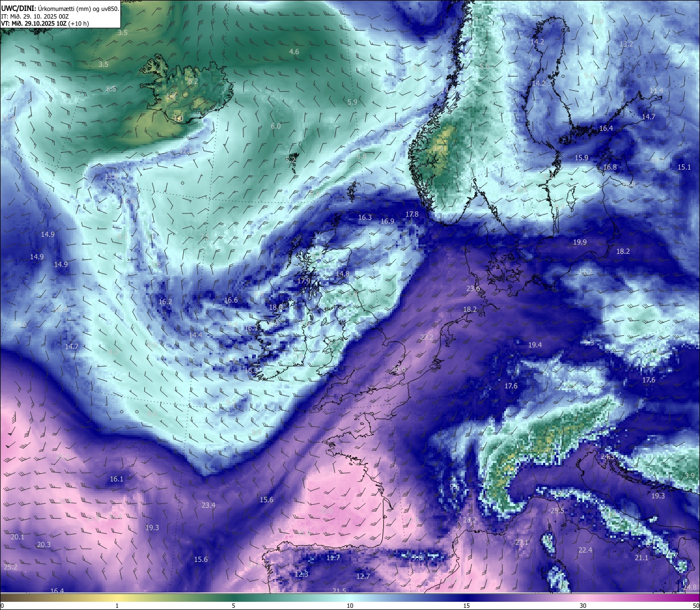Select the 11.7 value over northern Spain

(333, 558)
